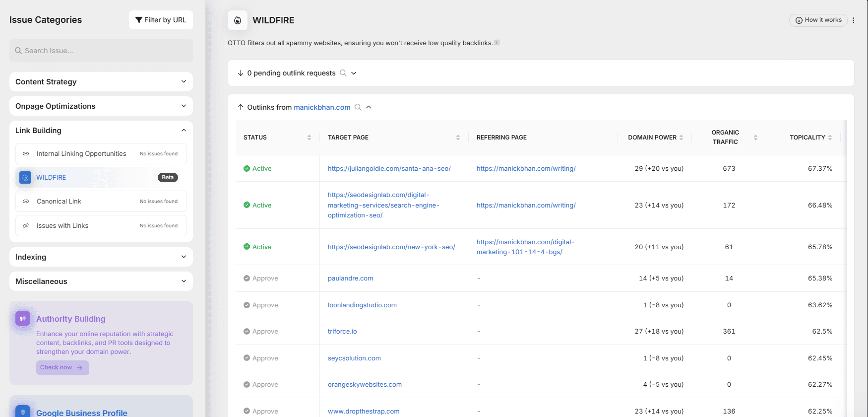Click the WILDFIRE flame icon in header
The image size is (868, 417).
(238, 20)
